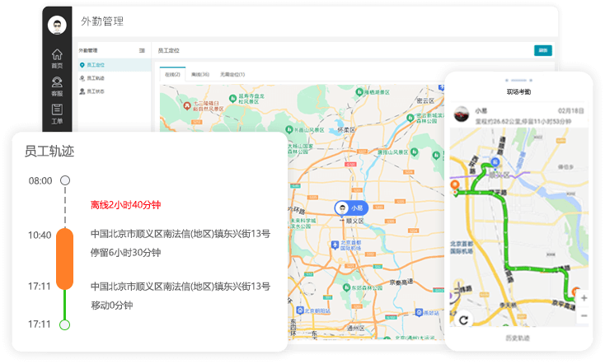605x364 pixels.
Task: Click the 员工轨迹 card title
Action: click(49, 152)
